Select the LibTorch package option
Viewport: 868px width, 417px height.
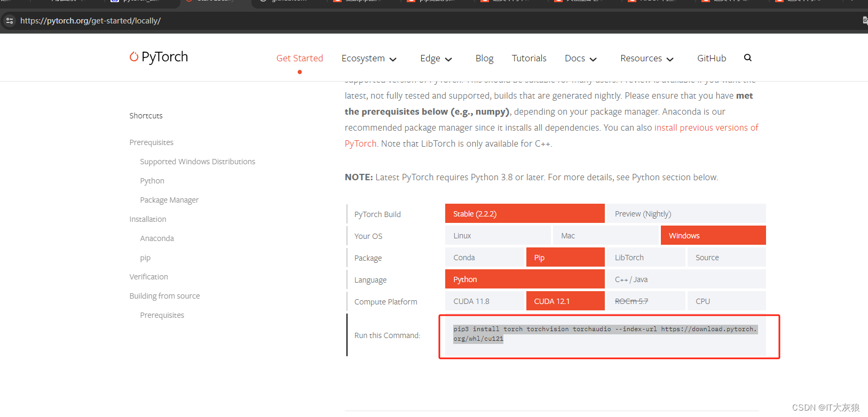point(646,257)
